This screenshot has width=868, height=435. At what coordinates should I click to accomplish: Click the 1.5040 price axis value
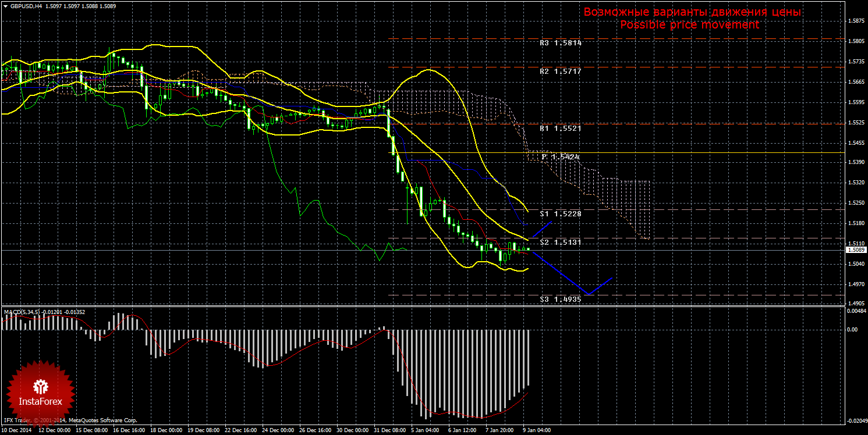click(856, 264)
